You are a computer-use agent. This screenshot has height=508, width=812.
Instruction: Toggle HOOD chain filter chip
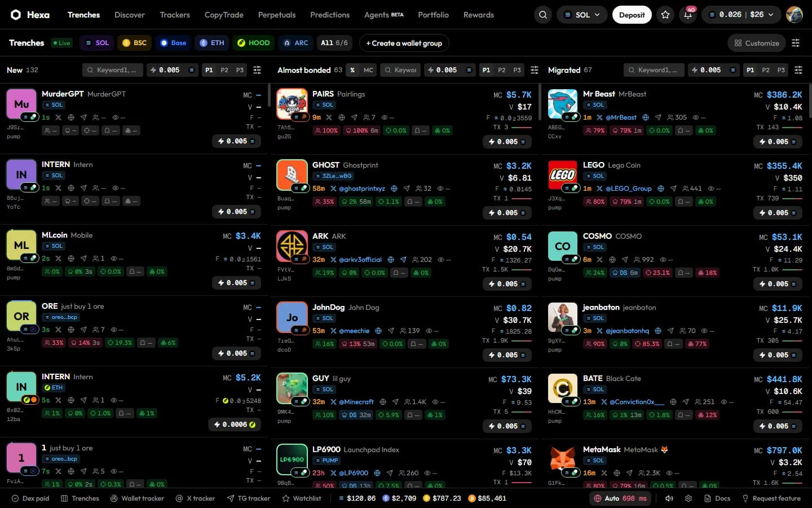tap(253, 43)
